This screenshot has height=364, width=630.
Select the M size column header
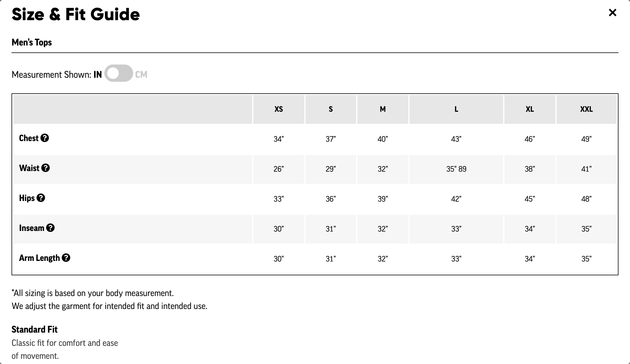[x=383, y=109]
